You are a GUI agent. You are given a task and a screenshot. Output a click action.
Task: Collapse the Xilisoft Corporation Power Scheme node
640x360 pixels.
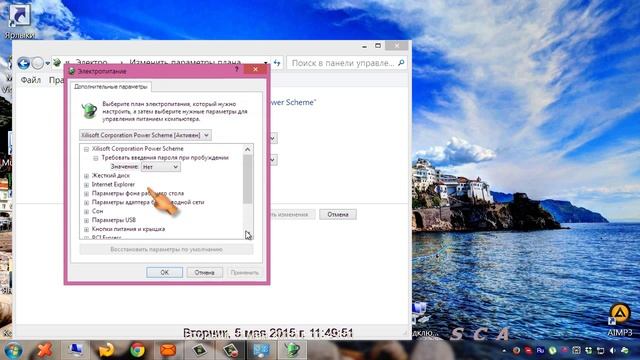point(86,149)
